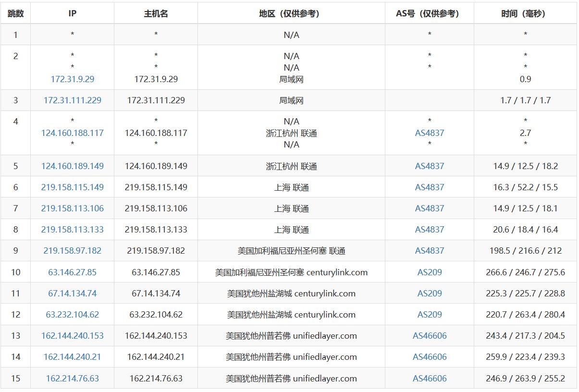Select the 124.160.189.149 link on hop 5
The height and width of the screenshot is (392, 579).
coord(71,166)
